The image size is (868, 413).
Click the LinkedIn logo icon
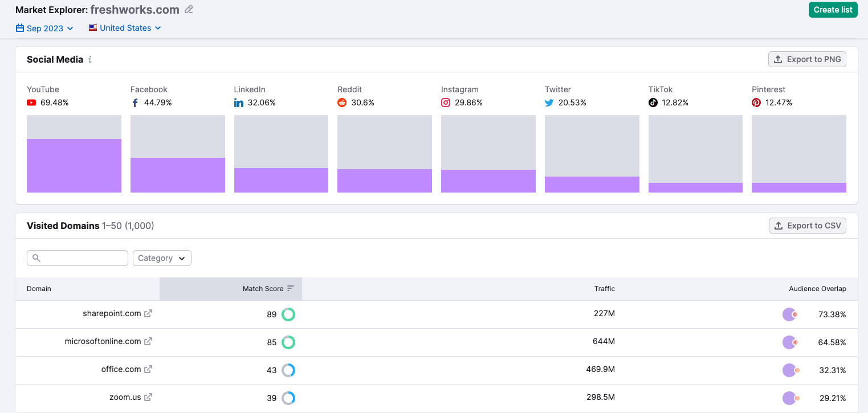(x=239, y=103)
